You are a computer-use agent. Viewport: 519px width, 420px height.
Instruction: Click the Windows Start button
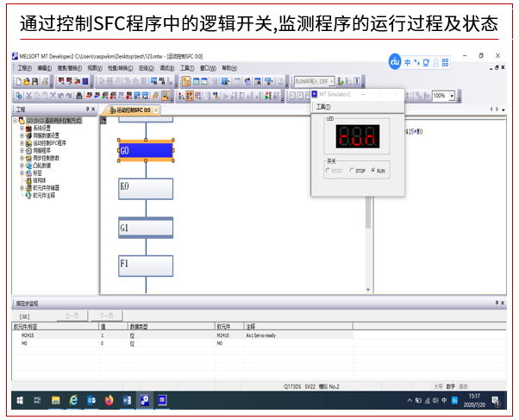[x=20, y=401]
